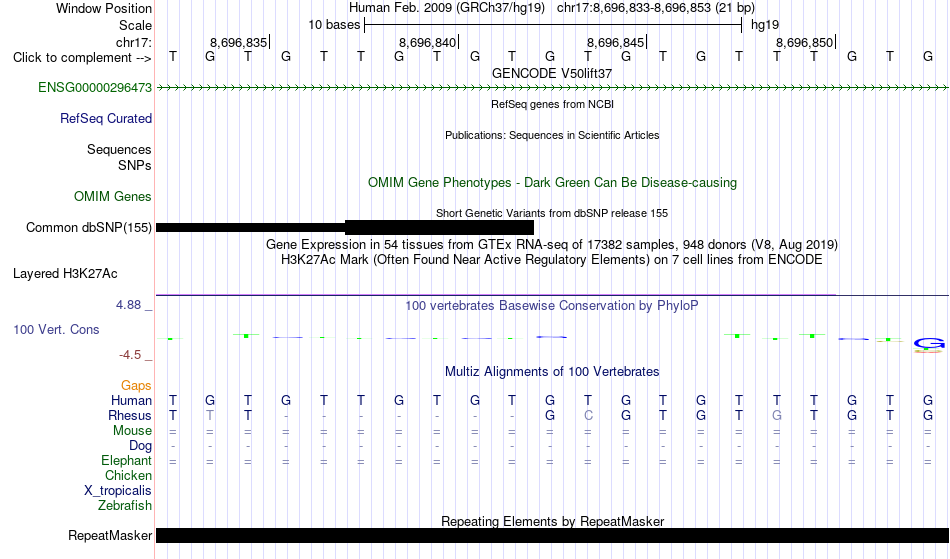The image size is (950, 559).
Task: Click the Elephant species label
Action: 126,461
